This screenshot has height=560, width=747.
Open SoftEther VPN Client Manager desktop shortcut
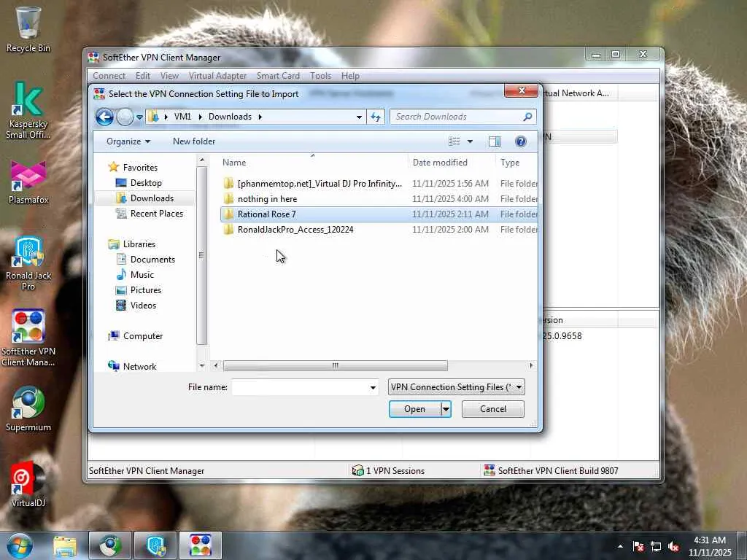[28, 338]
